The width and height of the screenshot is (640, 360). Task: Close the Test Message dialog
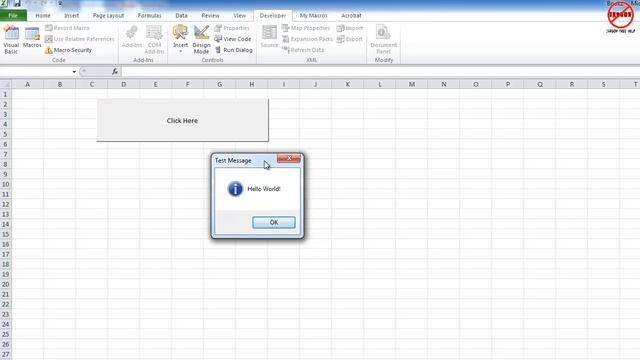click(289, 158)
